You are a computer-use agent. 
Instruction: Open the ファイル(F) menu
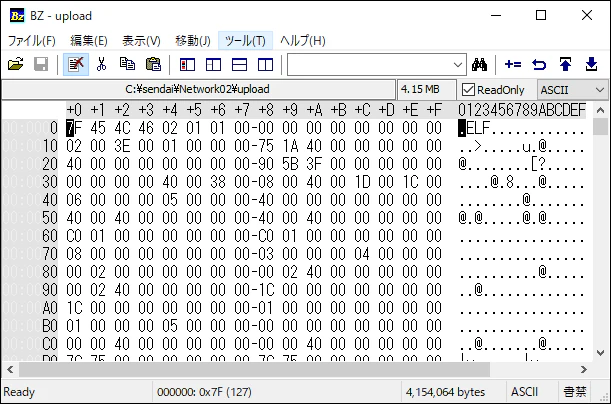click(32, 41)
